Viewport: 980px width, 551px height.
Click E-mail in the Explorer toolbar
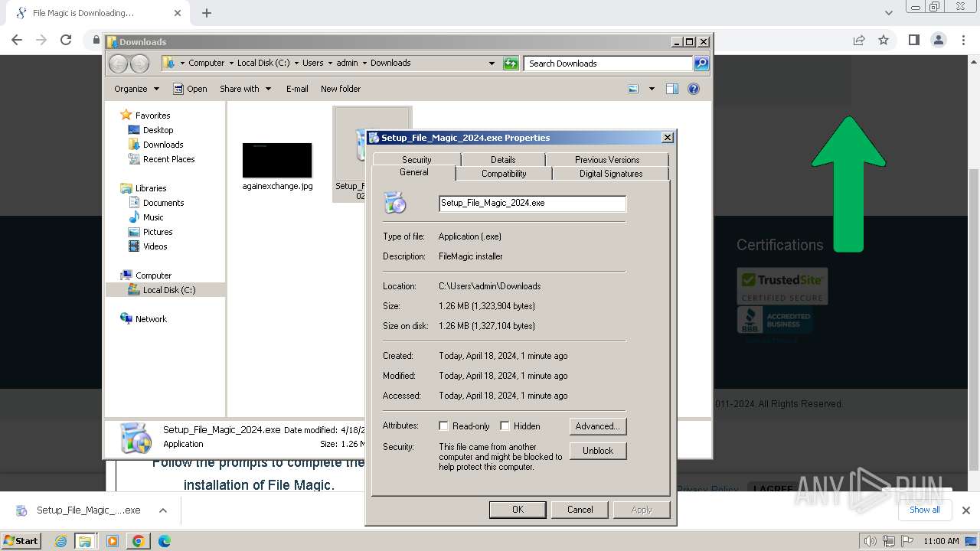[x=297, y=89]
